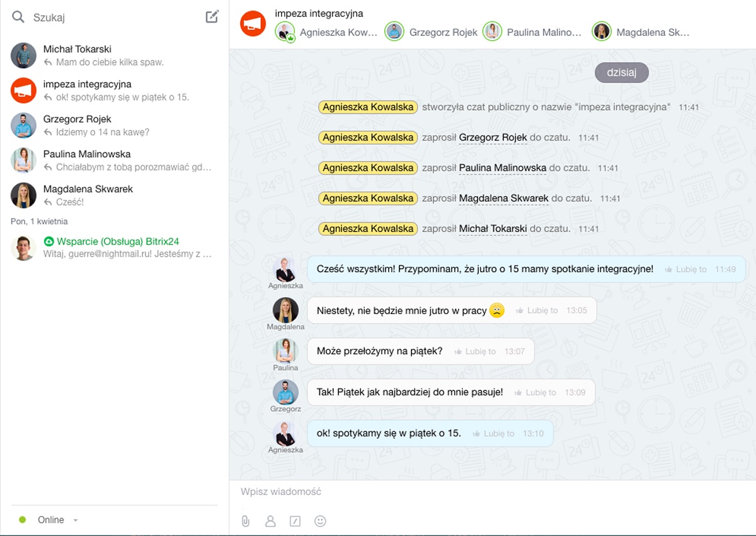
Task: Click the 'dzisiaj' date badge
Action: pyautogui.click(x=621, y=73)
